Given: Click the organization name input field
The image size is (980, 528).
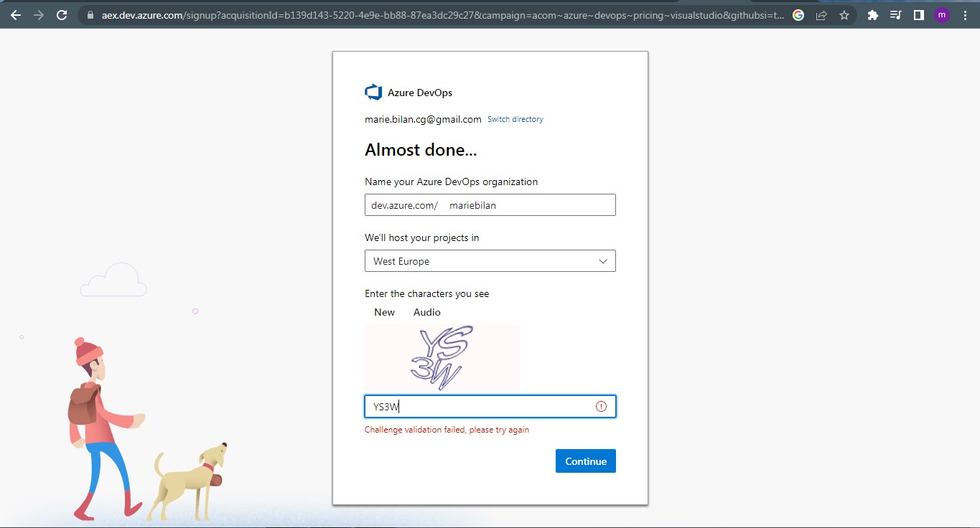Looking at the screenshot, I should (x=531, y=204).
